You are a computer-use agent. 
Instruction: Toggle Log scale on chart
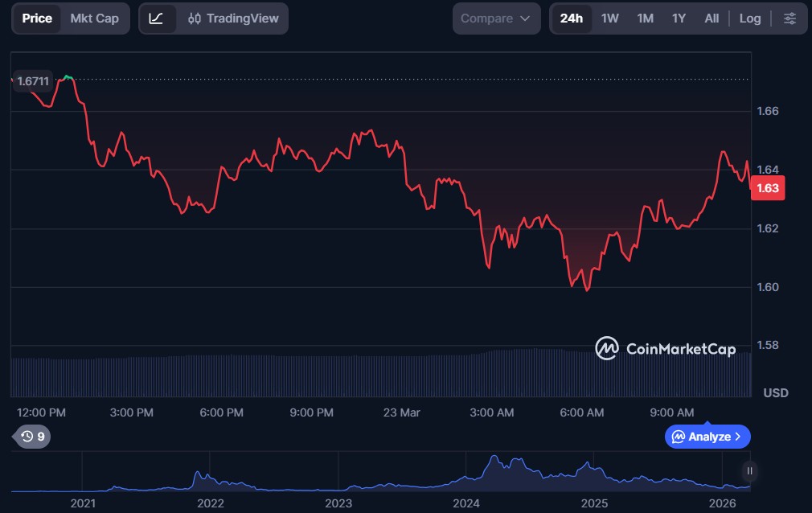749,18
